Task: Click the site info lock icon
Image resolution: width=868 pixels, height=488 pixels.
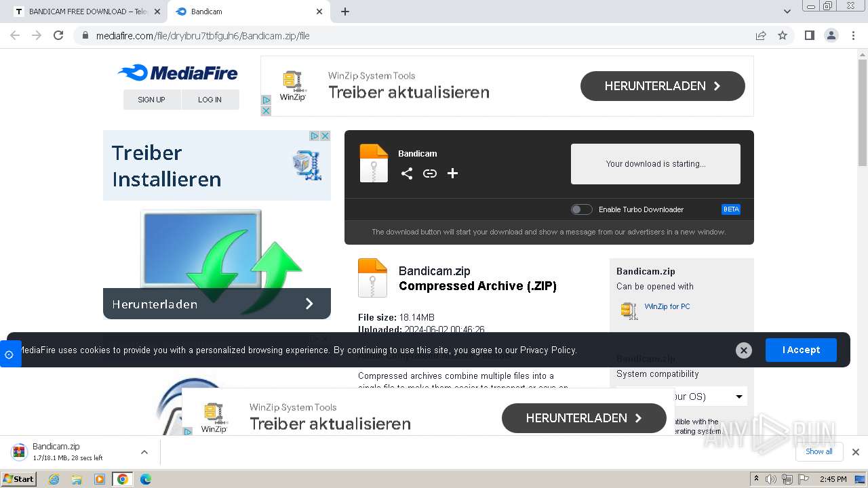Action: tap(85, 36)
